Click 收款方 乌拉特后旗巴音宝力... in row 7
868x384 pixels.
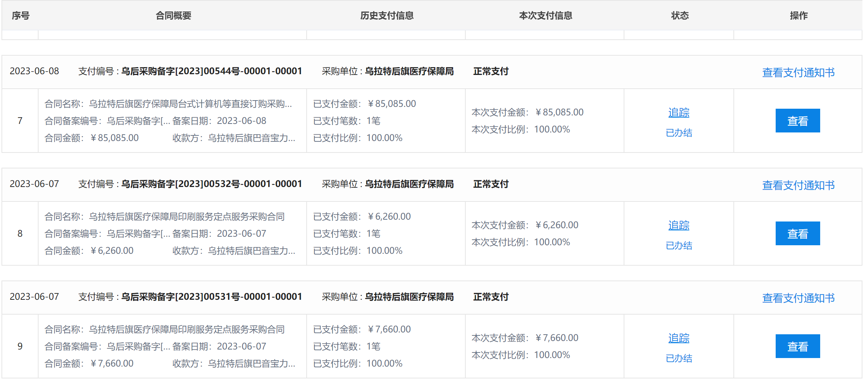234,138
